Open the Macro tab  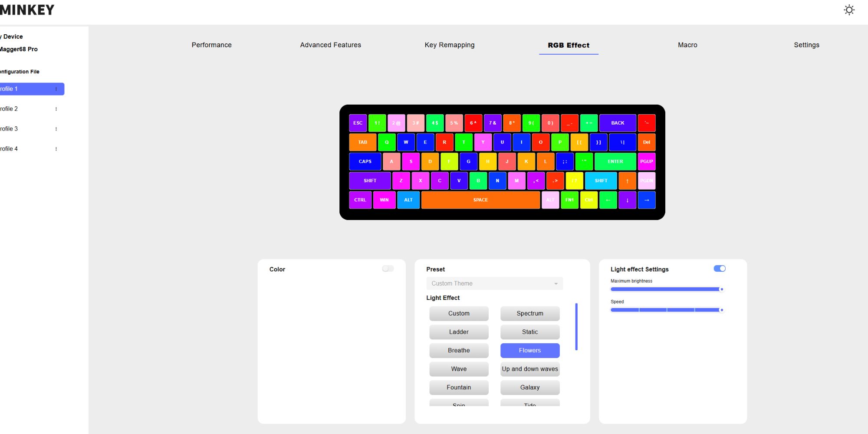[x=687, y=45]
